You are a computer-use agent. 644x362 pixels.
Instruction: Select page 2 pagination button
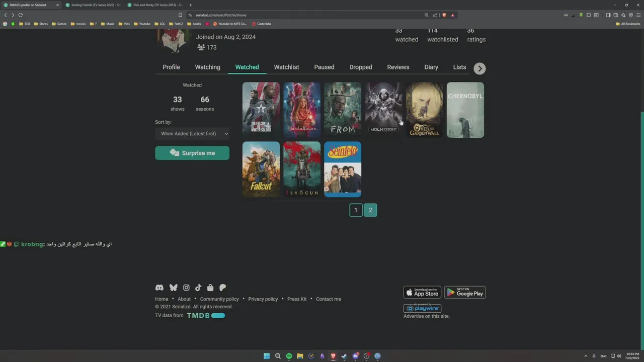point(370,211)
